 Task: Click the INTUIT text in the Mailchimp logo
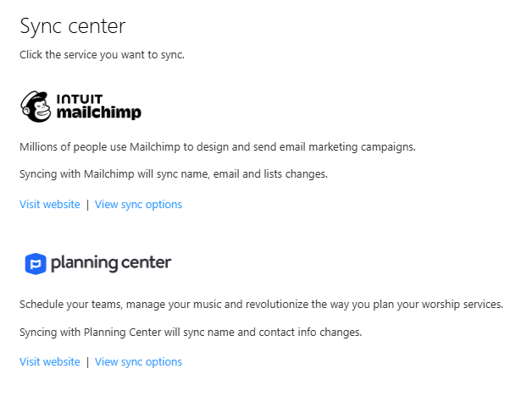click(80, 99)
